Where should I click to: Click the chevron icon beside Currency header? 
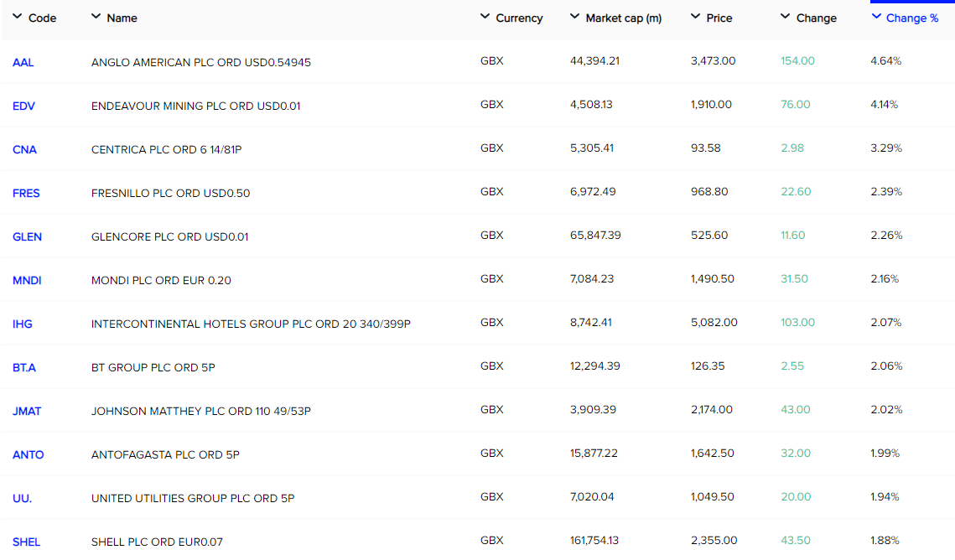click(485, 17)
